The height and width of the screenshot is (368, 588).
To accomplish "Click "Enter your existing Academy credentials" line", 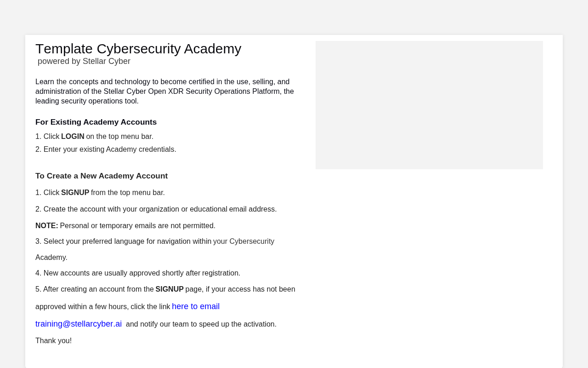I will coord(106,149).
